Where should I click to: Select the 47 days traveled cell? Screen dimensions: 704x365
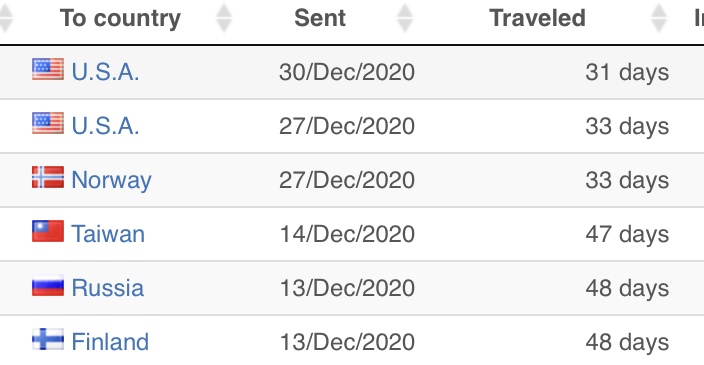(x=627, y=234)
